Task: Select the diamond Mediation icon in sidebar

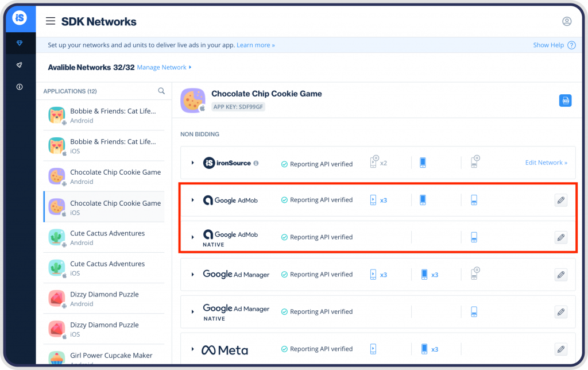Action: pyautogui.click(x=20, y=43)
